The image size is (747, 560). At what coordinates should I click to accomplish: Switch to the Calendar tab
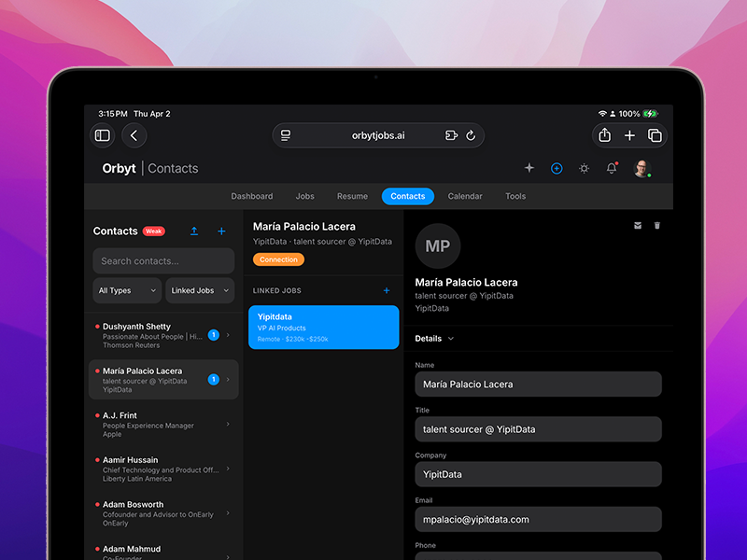465,196
